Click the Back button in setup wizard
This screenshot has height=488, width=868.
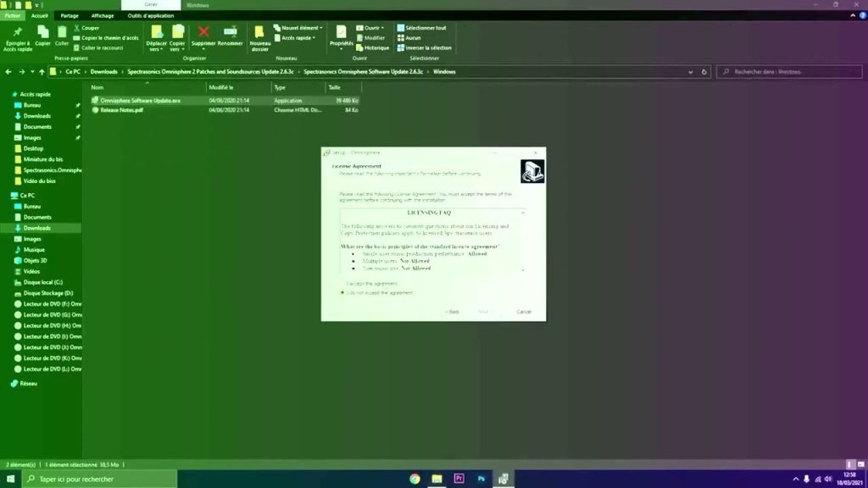[453, 312]
